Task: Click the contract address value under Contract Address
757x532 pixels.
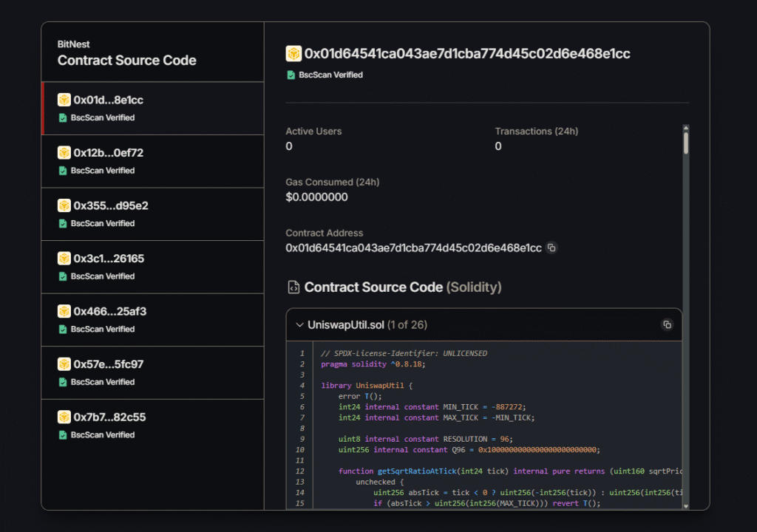Action: pos(413,248)
